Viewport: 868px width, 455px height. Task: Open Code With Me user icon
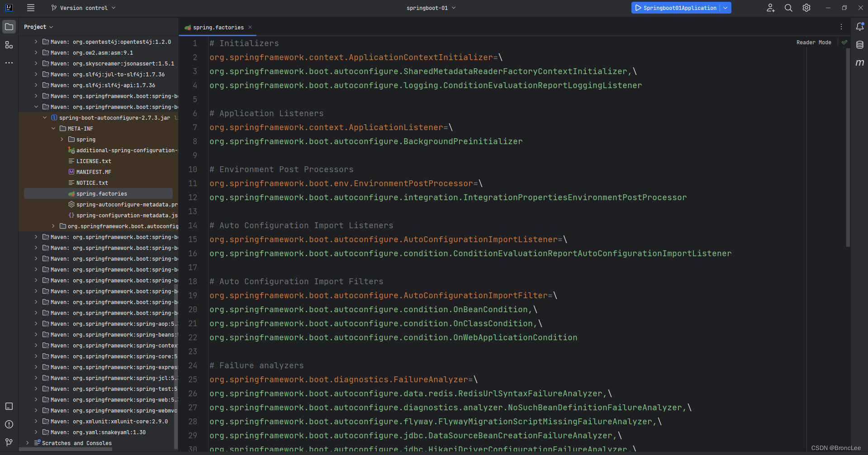pyautogui.click(x=771, y=8)
